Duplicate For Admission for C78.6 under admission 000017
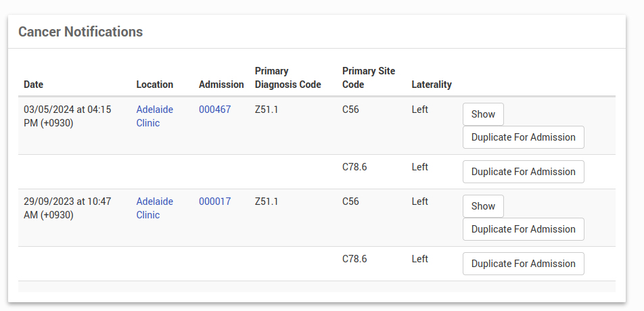 (523, 264)
